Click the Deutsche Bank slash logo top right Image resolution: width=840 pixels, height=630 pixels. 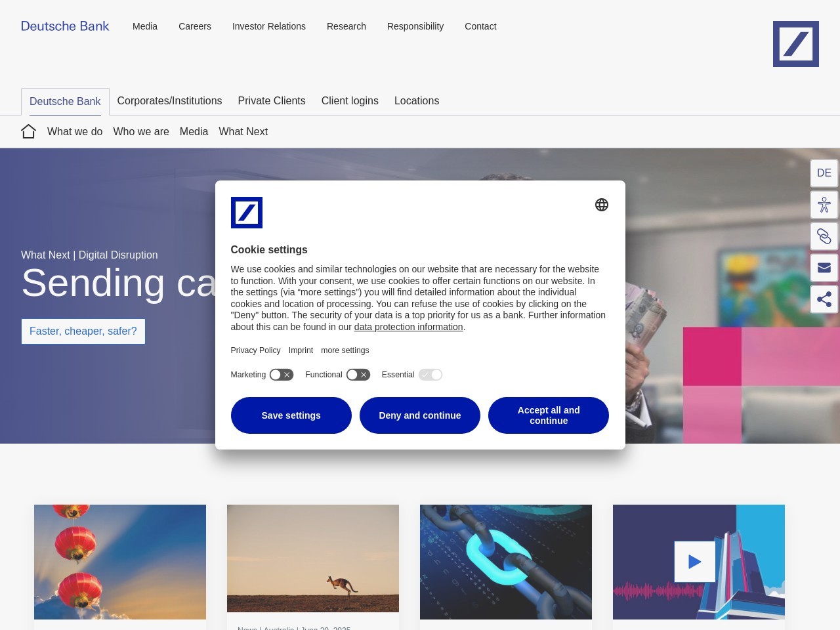point(795,43)
